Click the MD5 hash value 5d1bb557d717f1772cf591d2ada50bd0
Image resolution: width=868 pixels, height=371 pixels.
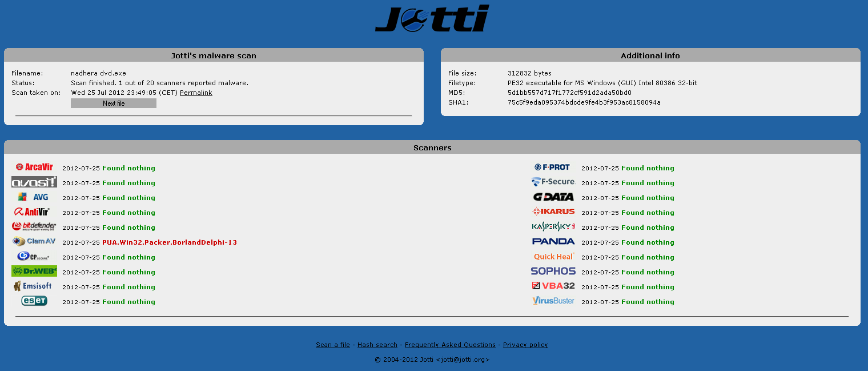pos(569,93)
